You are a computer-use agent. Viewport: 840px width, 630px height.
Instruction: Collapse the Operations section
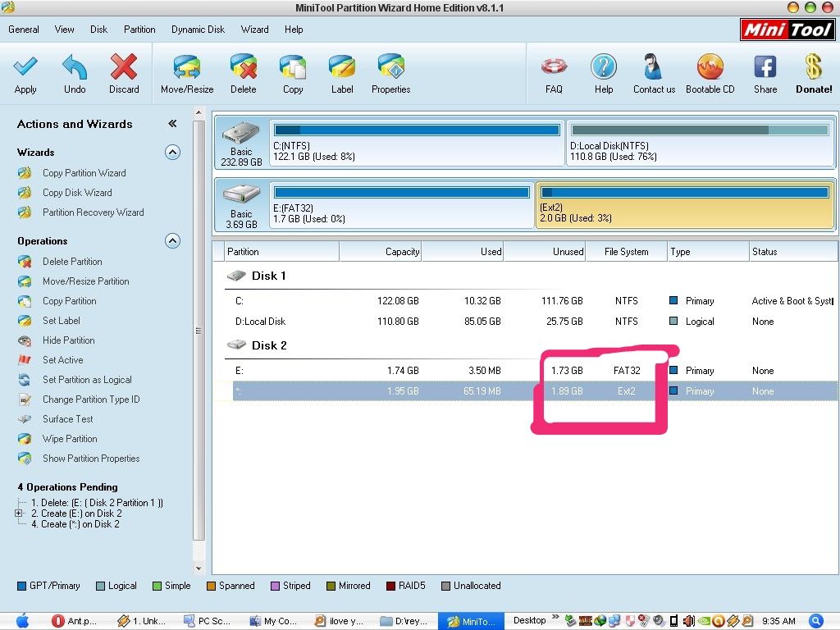pos(172,241)
